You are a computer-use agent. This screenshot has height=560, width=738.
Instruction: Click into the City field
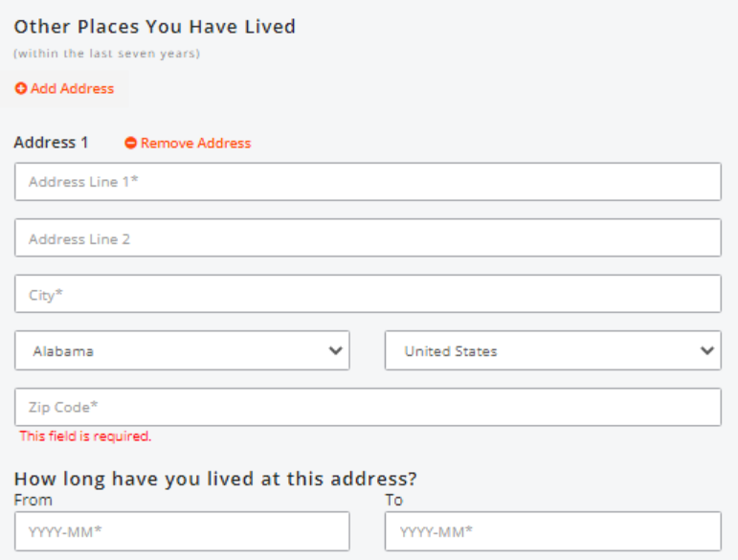point(368,294)
